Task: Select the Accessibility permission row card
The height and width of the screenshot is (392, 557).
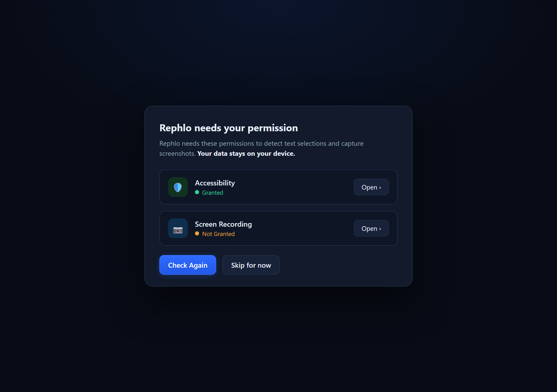Action: (x=278, y=187)
